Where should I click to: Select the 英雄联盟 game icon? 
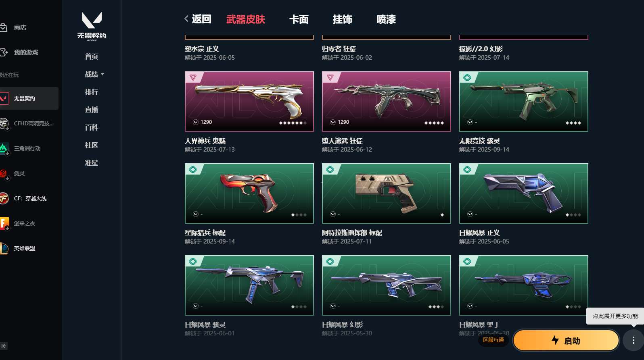(x=4, y=248)
